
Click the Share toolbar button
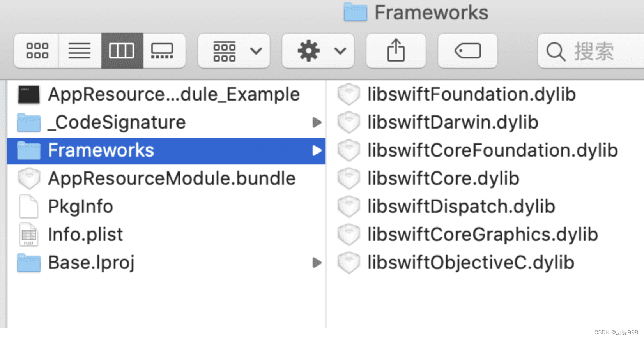pyautogui.click(x=396, y=51)
